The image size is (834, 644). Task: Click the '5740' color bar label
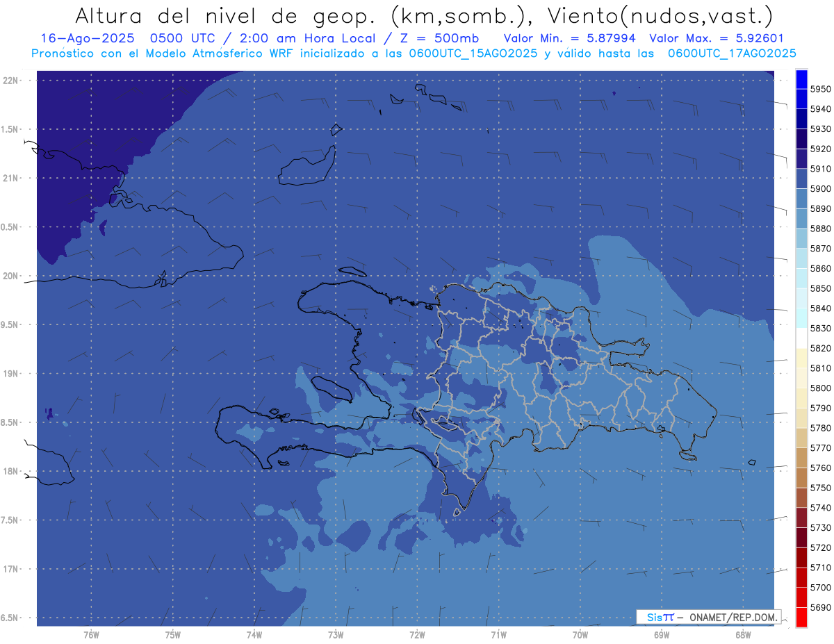click(x=820, y=508)
